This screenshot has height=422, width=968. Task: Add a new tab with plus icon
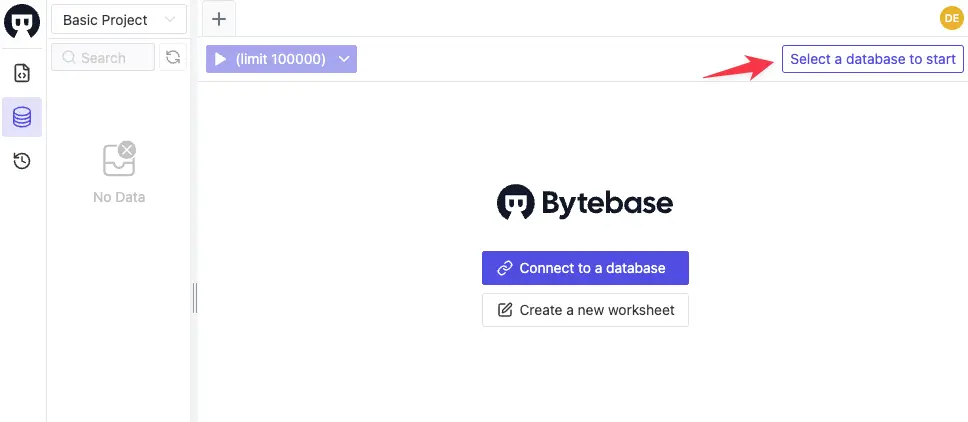tap(219, 19)
